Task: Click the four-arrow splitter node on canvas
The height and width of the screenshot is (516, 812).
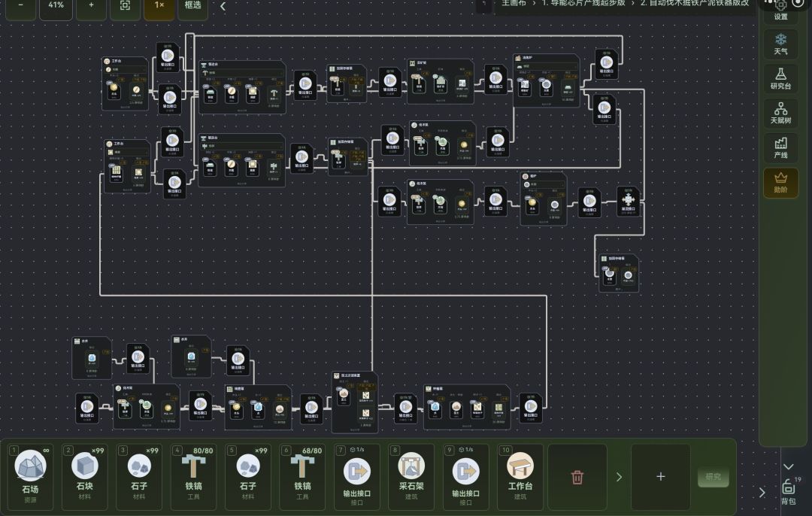Action: (x=628, y=201)
